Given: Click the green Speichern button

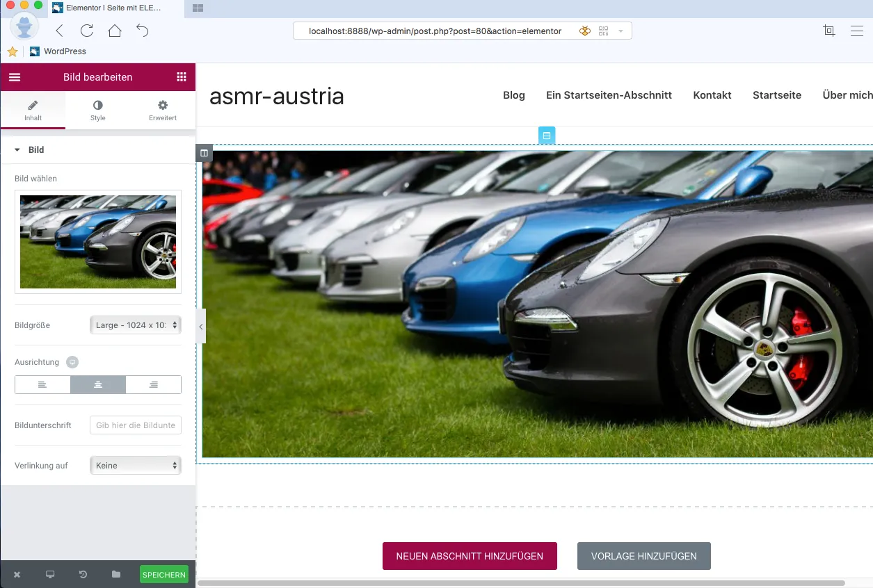Looking at the screenshot, I should tap(164, 575).
